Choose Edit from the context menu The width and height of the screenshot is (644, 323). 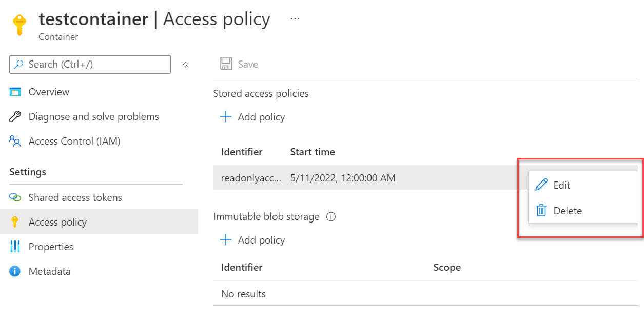(561, 185)
